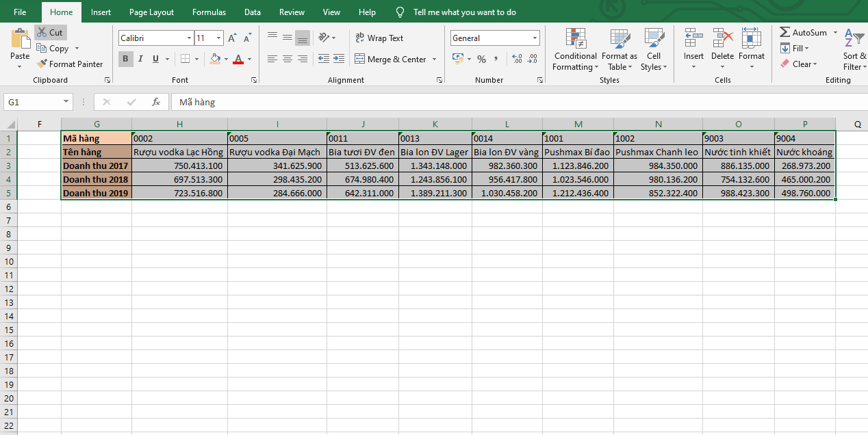The image size is (868, 435).
Task: Cut the selection with the scissors icon
Action: point(42,32)
